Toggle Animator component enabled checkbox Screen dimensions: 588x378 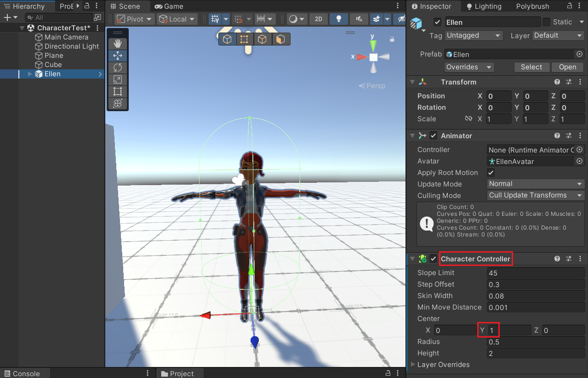(433, 136)
